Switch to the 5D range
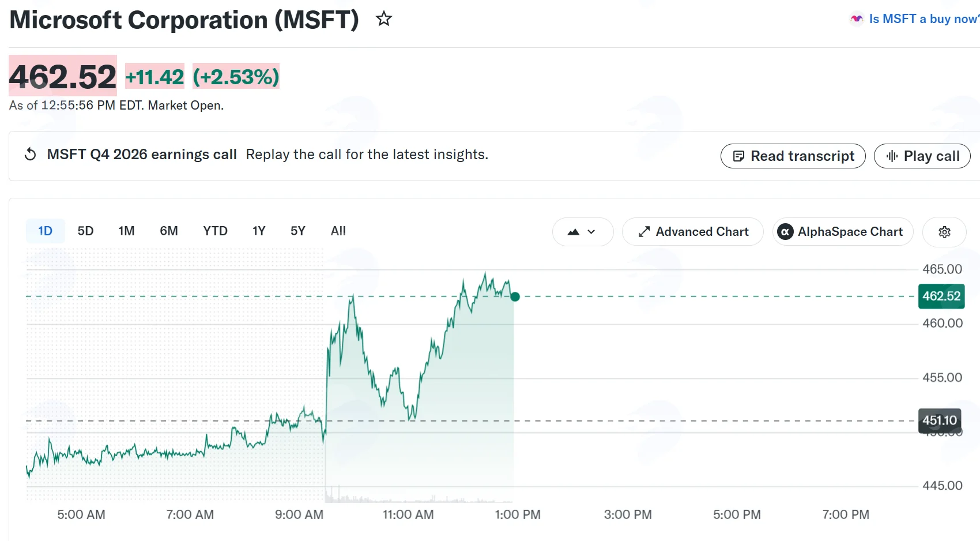 [x=85, y=231]
